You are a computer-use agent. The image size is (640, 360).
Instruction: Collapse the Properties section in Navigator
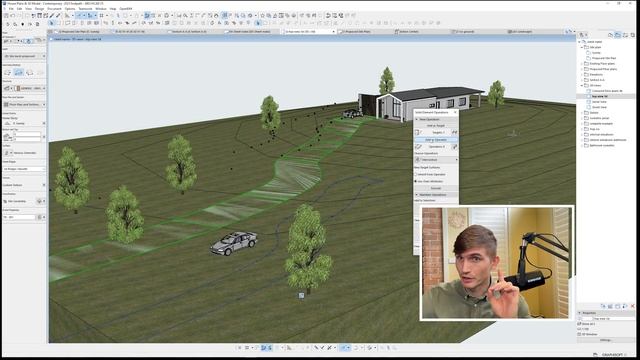click(x=580, y=313)
